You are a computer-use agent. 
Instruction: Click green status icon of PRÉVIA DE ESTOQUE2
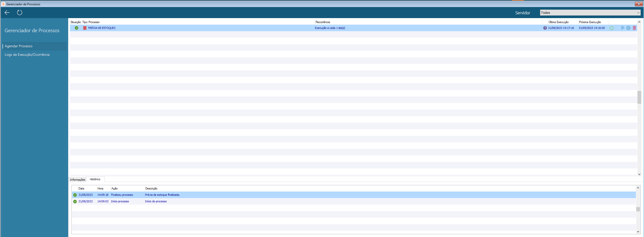click(x=77, y=28)
